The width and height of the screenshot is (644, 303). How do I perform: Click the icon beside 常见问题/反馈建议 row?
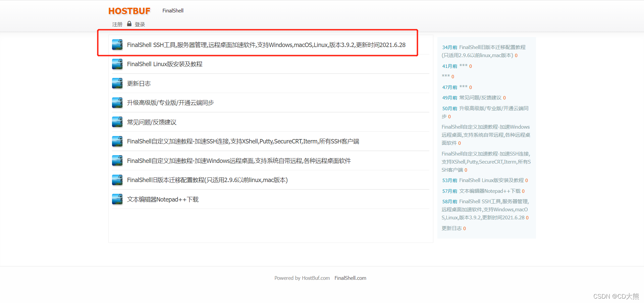pyautogui.click(x=117, y=122)
